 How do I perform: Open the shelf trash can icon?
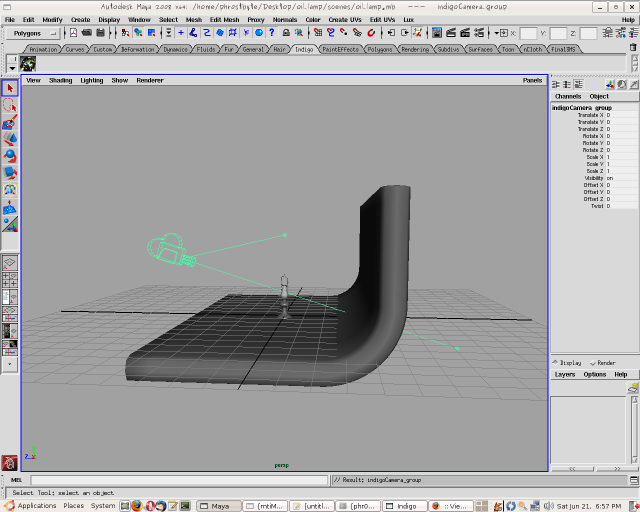631,48
